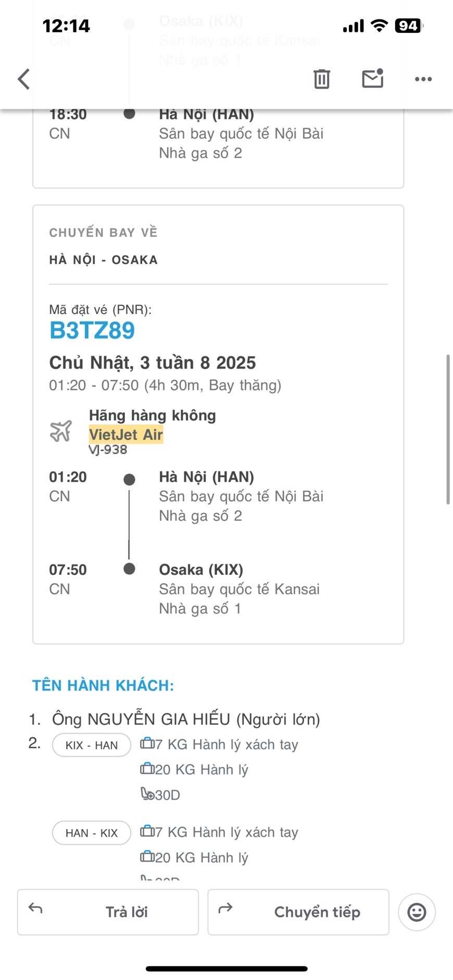Tap the airplane icon beside VietJet Air
453x980 pixels.
[61, 431]
